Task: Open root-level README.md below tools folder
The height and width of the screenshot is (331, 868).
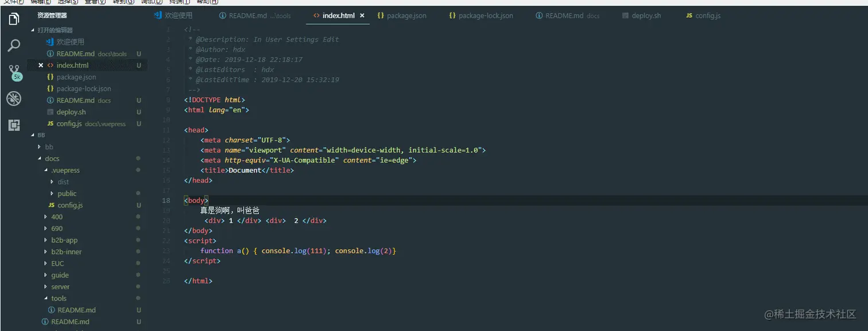Action: 70,322
